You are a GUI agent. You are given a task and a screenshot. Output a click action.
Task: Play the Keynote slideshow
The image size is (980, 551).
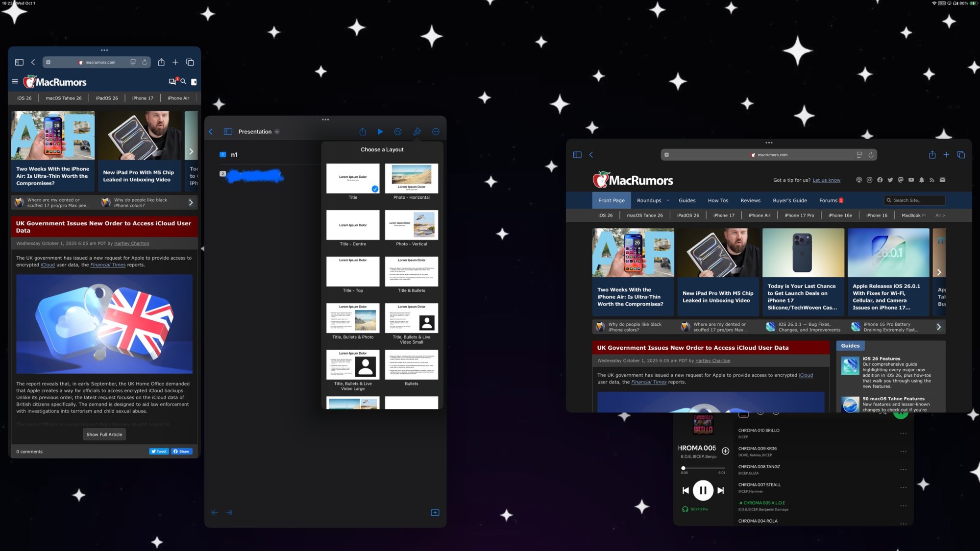click(x=380, y=132)
